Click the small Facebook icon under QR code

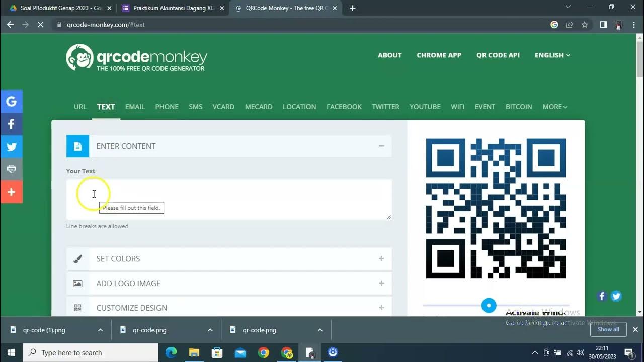click(x=602, y=296)
